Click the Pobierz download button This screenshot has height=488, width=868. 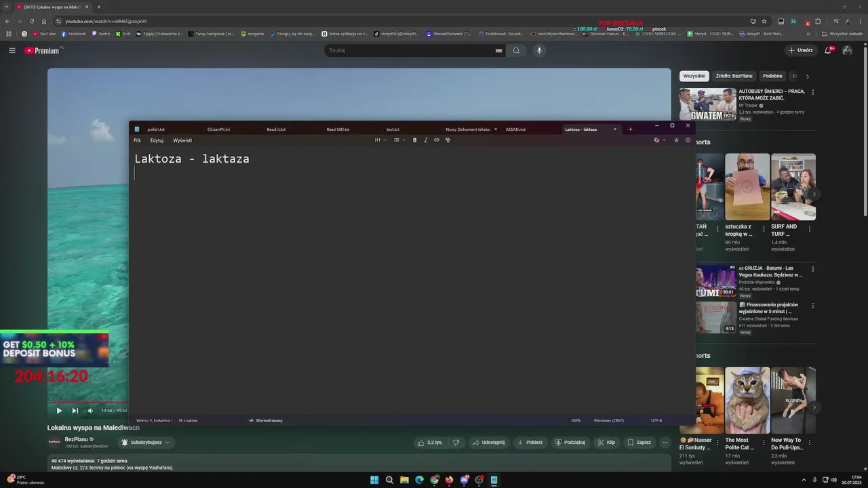[x=530, y=443]
